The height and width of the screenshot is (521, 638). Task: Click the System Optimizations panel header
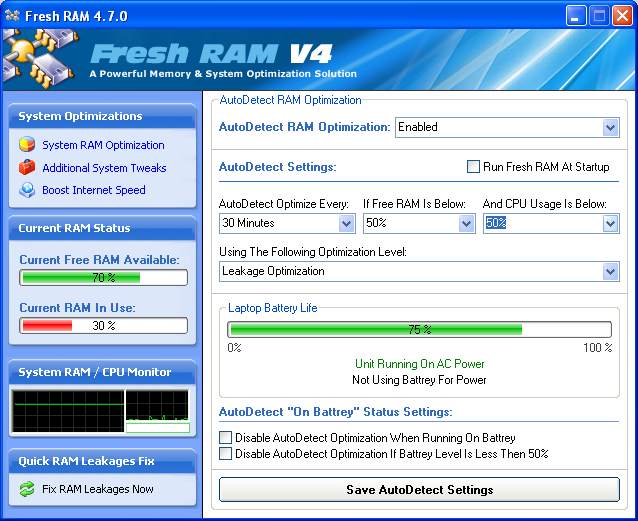pyautogui.click(x=102, y=116)
